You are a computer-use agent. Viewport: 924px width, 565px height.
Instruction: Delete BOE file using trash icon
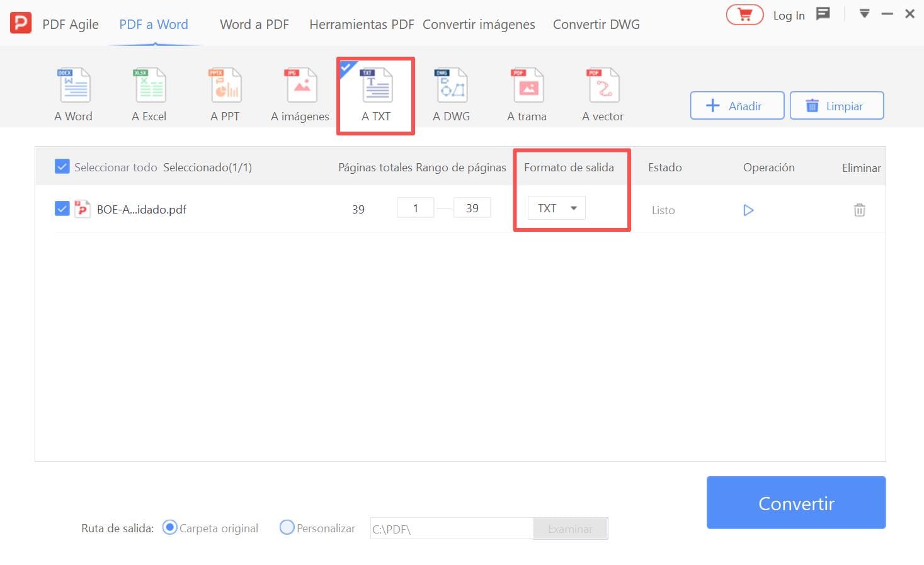[859, 210]
